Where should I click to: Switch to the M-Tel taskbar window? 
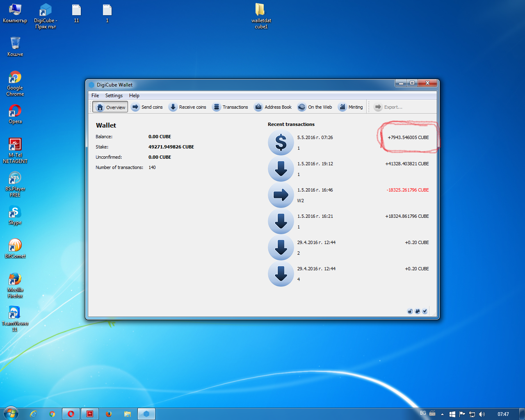(90, 414)
